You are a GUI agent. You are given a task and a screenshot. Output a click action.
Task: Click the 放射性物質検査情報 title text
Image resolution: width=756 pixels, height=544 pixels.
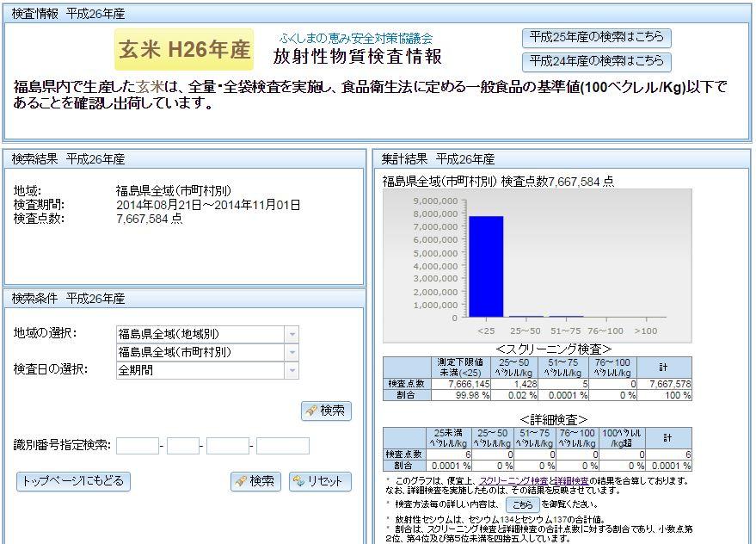357,57
